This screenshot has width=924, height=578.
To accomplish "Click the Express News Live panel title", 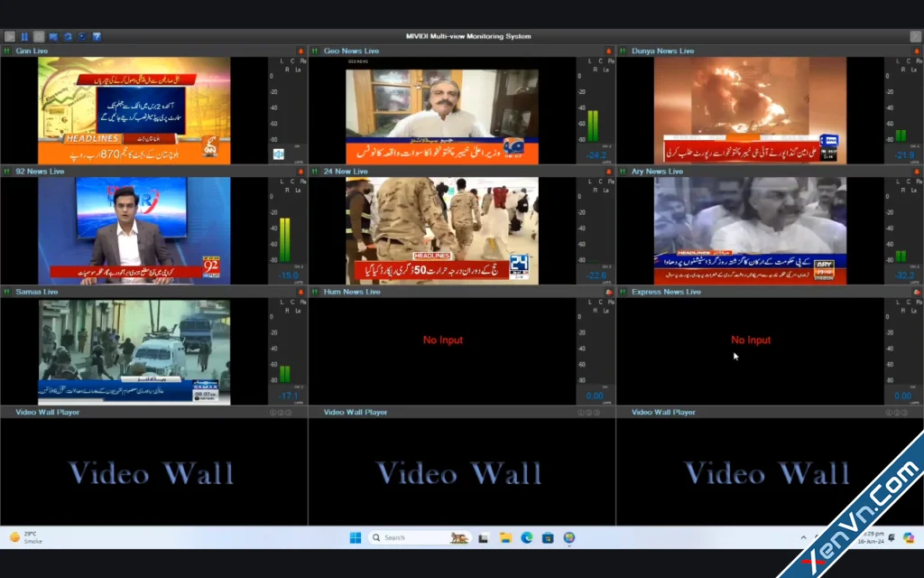I will pos(667,292).
